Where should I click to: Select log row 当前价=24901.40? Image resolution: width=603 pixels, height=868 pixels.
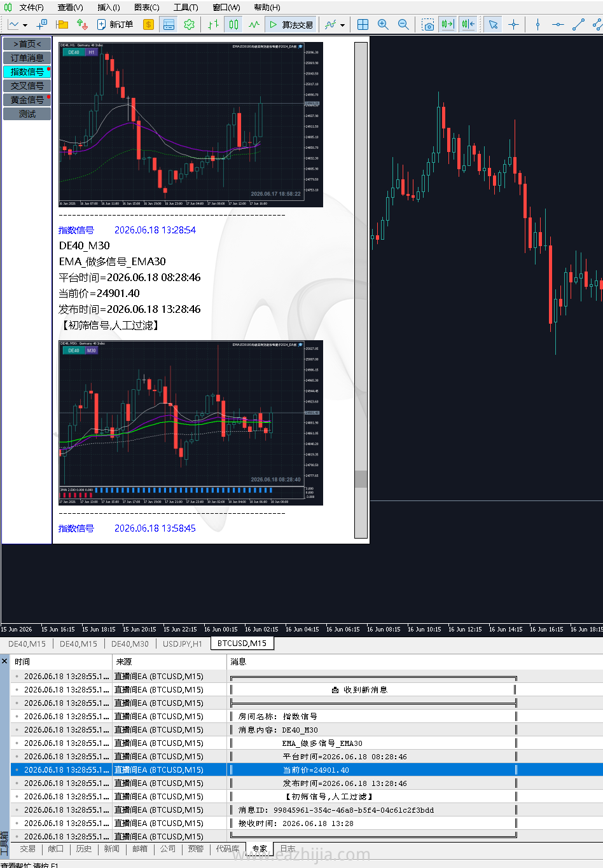307,770
